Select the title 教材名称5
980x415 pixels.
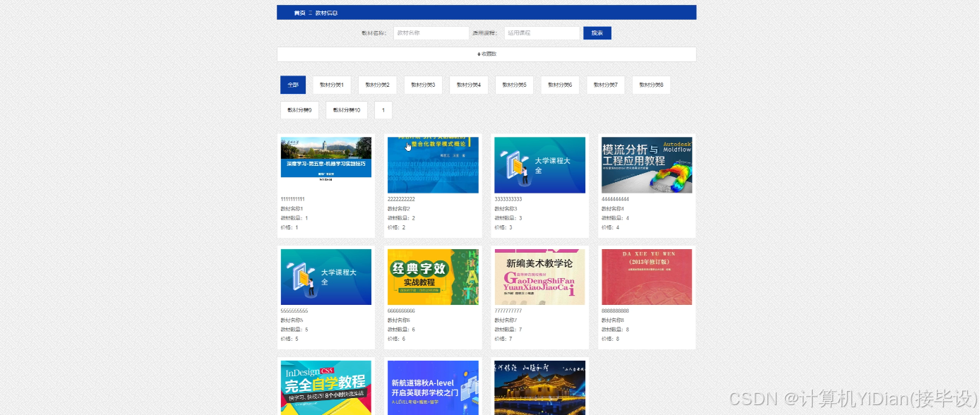click(292, 320)
